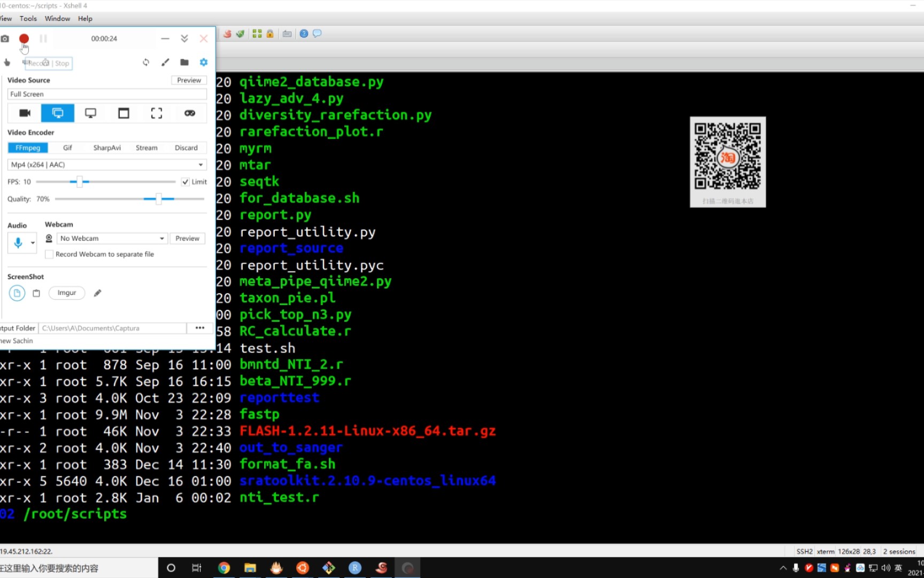Viewport: 924px width, 578px height.
Task: Open Google Chrome from the taskbar
Action: click(x=224, y=568)
